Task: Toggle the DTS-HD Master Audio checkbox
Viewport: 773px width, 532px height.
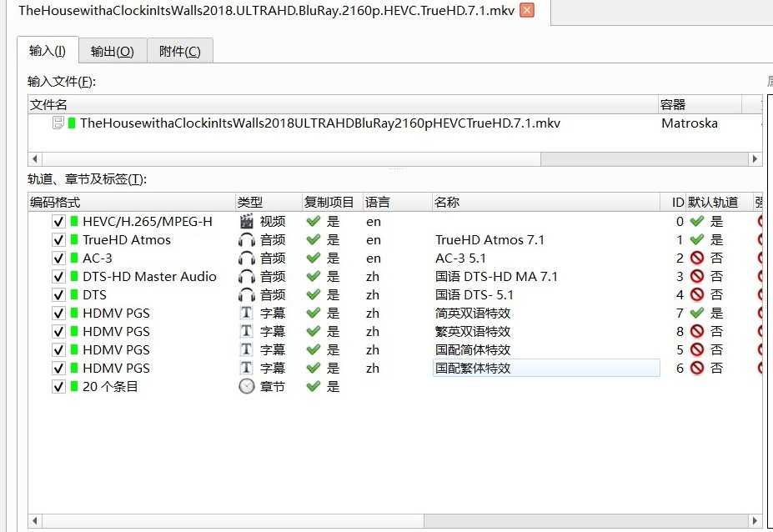Action: [58, 277]
